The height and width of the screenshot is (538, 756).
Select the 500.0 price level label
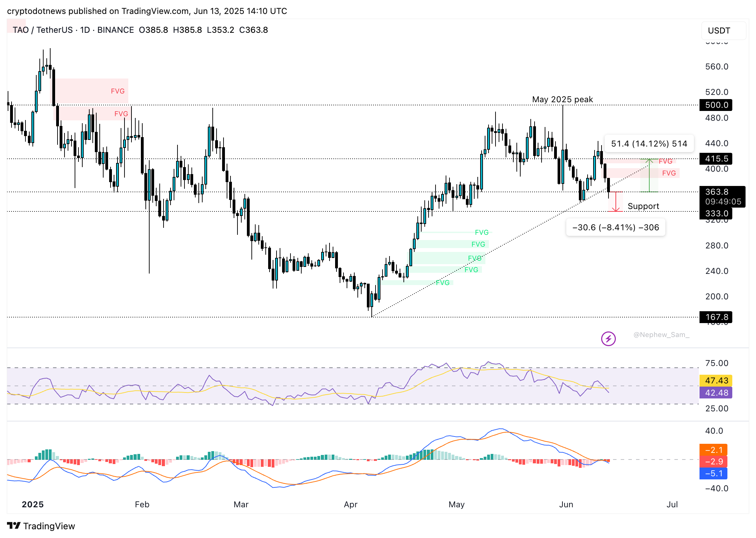coord(716,105)
